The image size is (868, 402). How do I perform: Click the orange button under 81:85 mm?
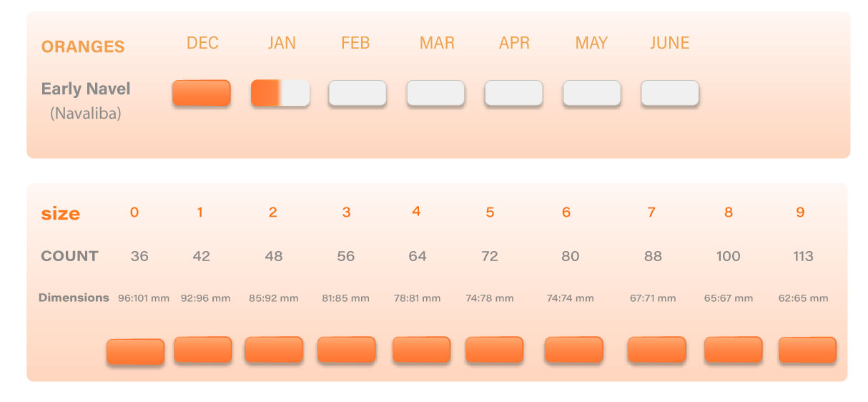click(346, 350)
